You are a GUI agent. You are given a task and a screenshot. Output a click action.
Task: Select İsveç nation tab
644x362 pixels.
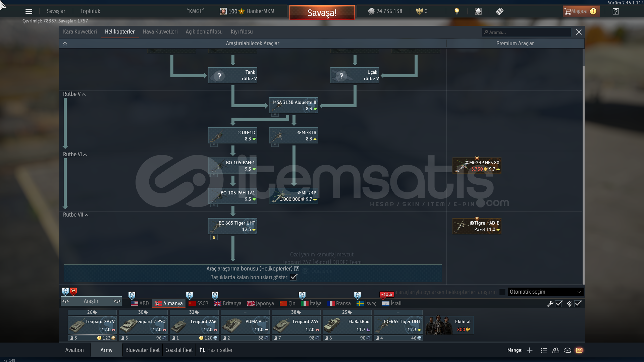click(x=366, y=304)
